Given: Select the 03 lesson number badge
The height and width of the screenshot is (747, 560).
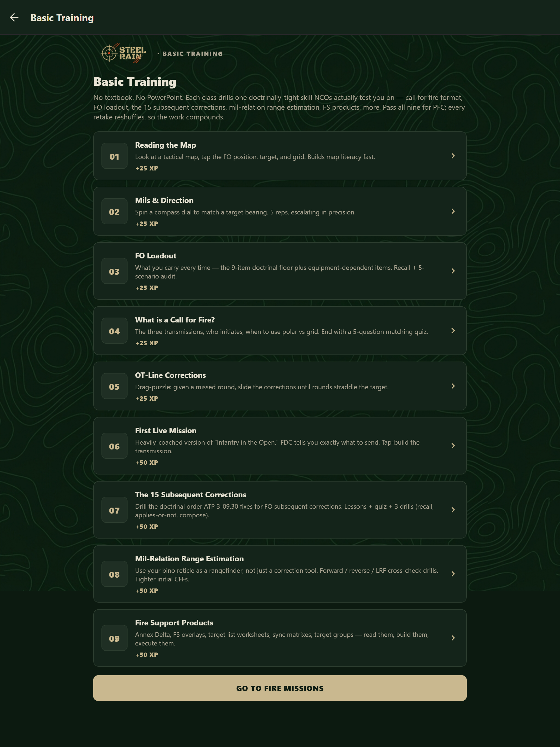Looking at the screenshot, I should tap(114, 271).
